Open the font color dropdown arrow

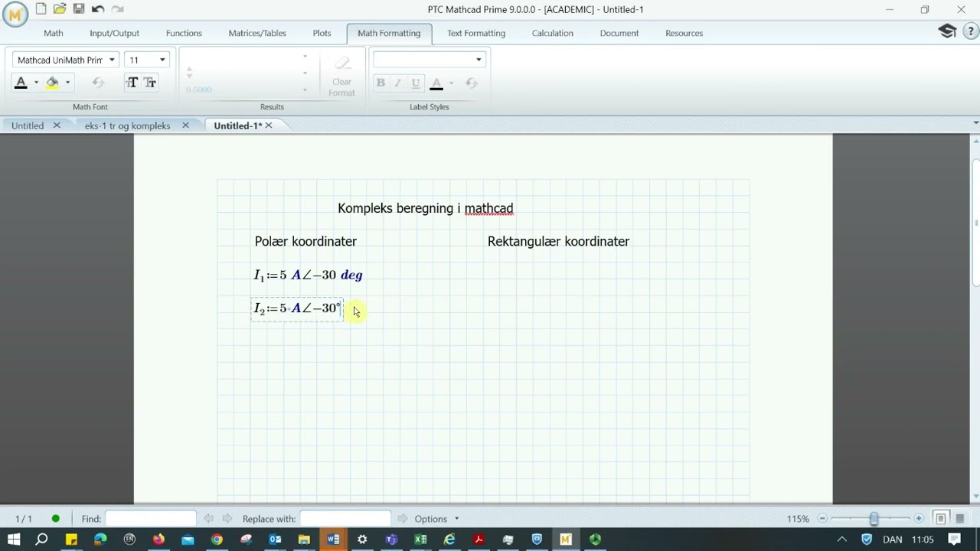(x=36, y=83)
